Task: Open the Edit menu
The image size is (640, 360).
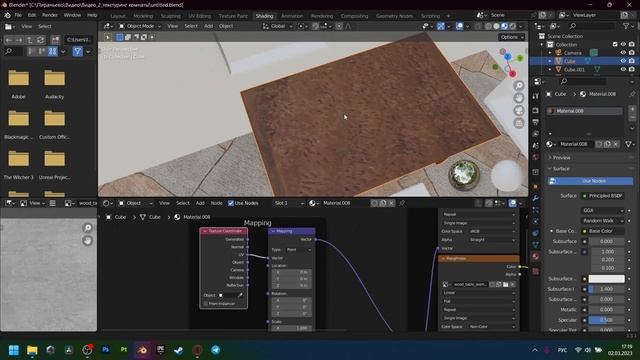Action: click(32, 15)
